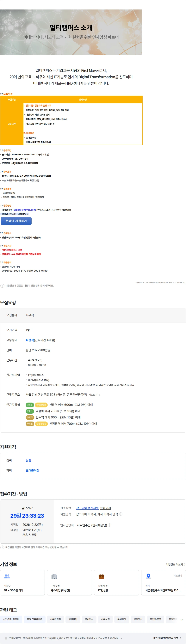The width and height of the screenshot is (186, 644).
Task: Click the 초대졸이상 education link
Action: coord(33,470)
